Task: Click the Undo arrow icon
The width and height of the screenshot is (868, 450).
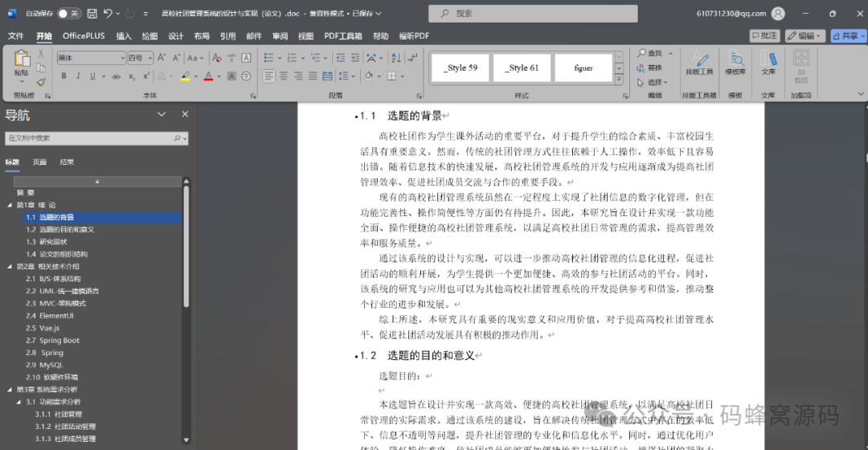Action: 108,14
